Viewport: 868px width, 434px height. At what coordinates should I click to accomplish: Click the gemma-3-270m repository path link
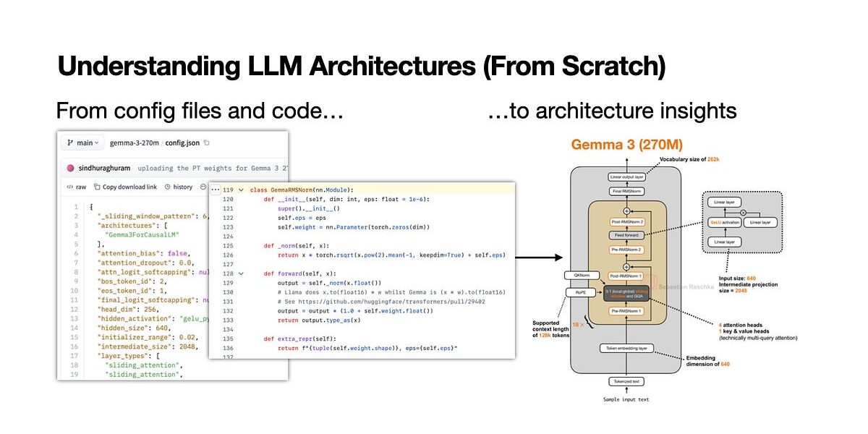[135, 143]
